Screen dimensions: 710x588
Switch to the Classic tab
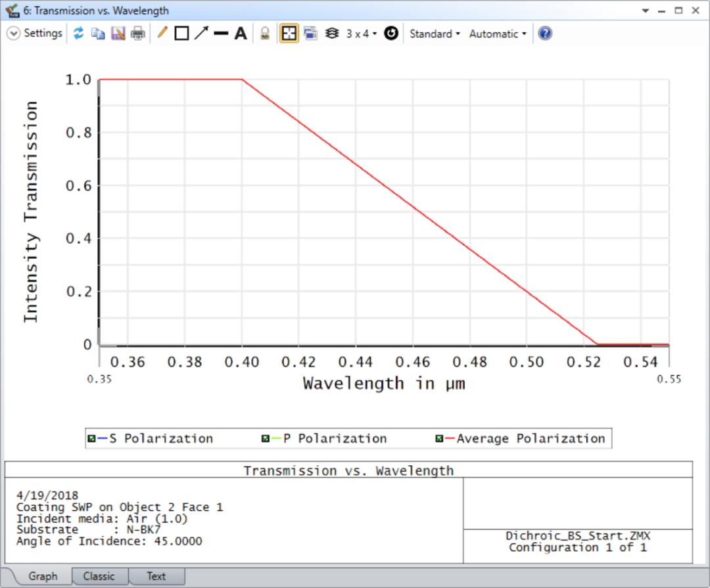100,576
